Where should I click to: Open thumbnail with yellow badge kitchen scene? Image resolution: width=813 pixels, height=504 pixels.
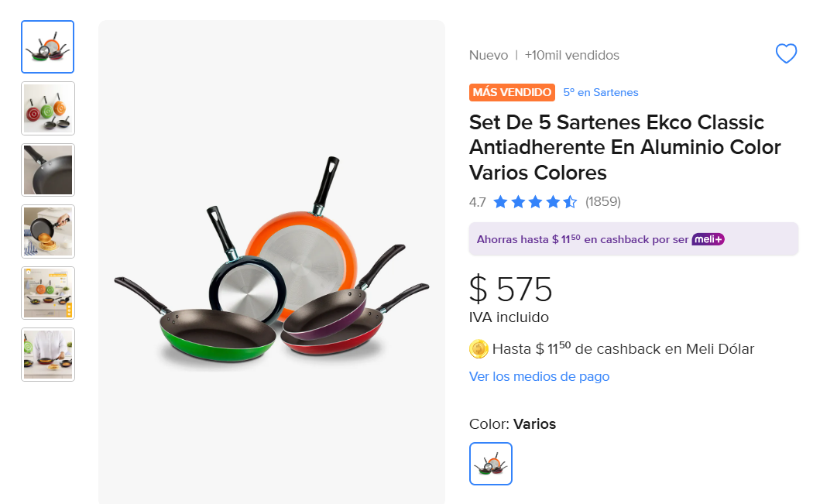click(x=48, y=293)
